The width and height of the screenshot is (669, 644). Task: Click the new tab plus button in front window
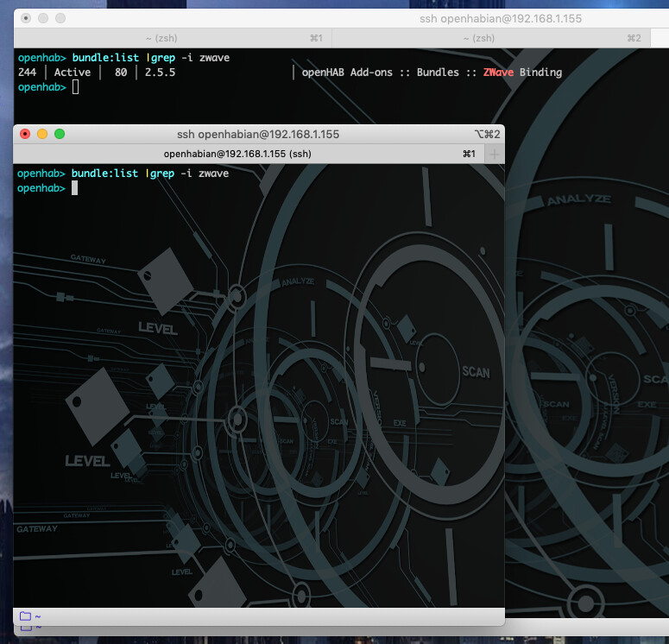pos(494,154)
